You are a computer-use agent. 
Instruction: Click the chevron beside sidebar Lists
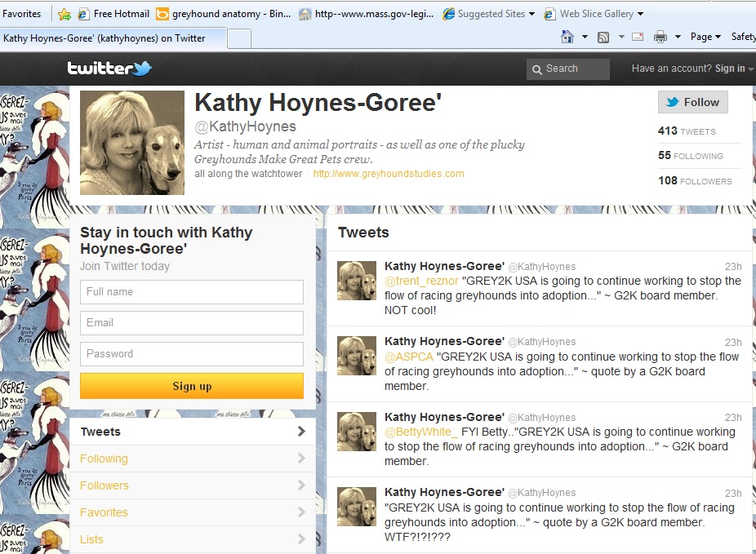[301, 539]
